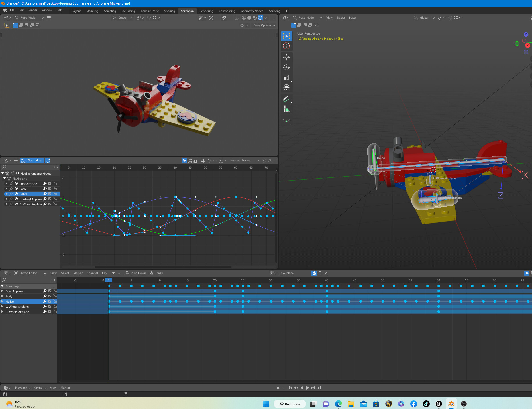The width and height of the screenshot is (532, 409).
Task: Choose the Measure tool
Action: [286, 109]
